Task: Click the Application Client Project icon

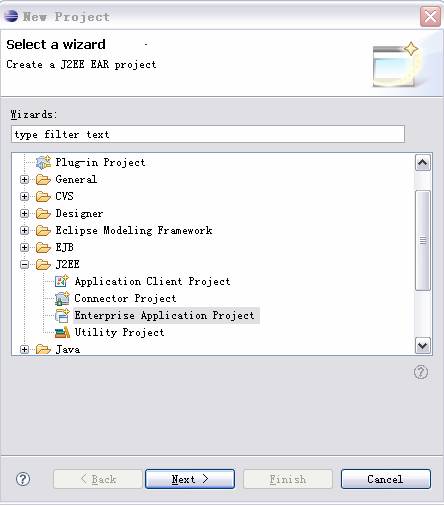Action: [62, 281]
